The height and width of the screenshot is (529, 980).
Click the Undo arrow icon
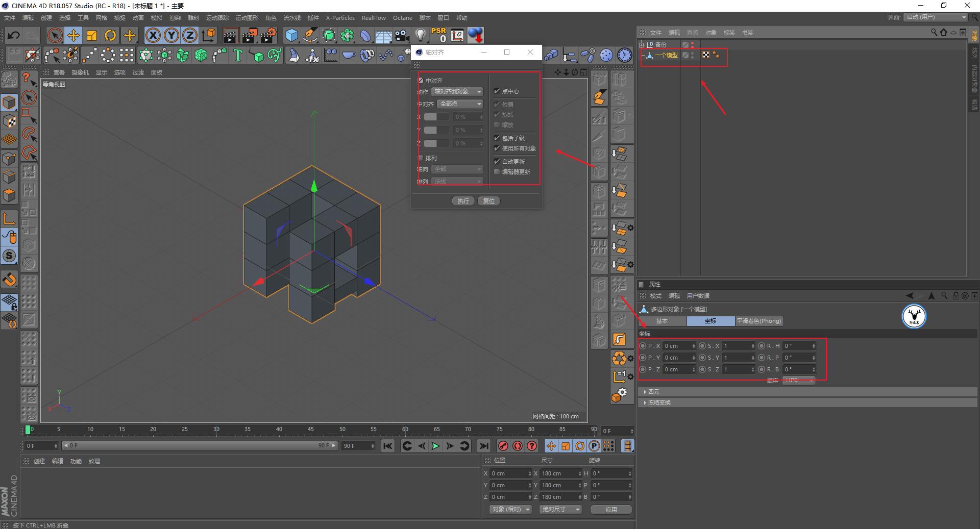pos(14,35)
